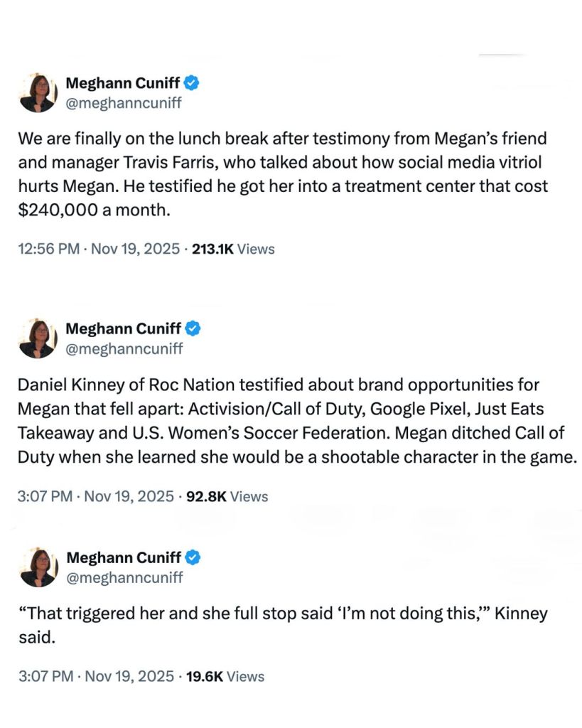Click the 92.8K Views count
Screen dimensions: 582x728
[227, 496]
